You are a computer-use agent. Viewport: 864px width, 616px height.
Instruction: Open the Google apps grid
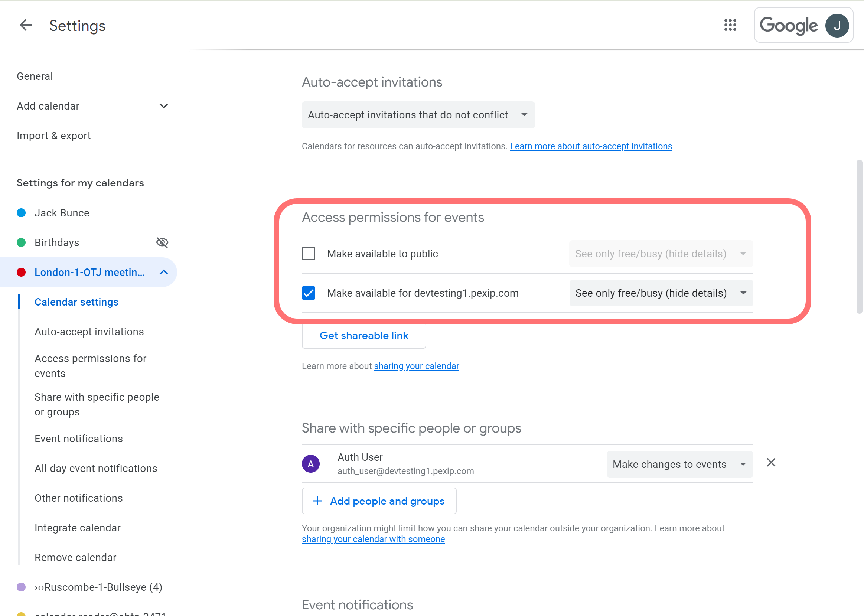click(x=730, y=25)
